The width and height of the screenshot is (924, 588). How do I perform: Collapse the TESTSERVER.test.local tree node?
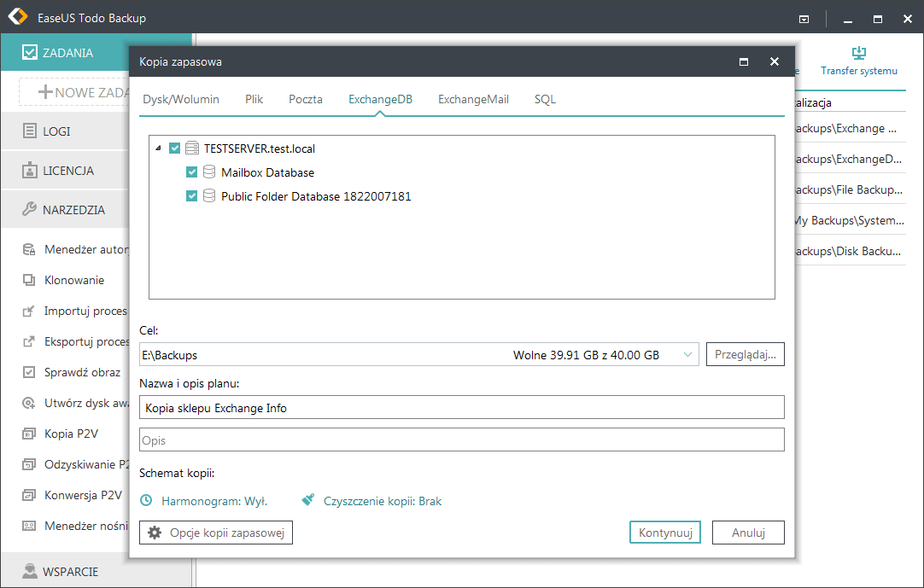159,148
